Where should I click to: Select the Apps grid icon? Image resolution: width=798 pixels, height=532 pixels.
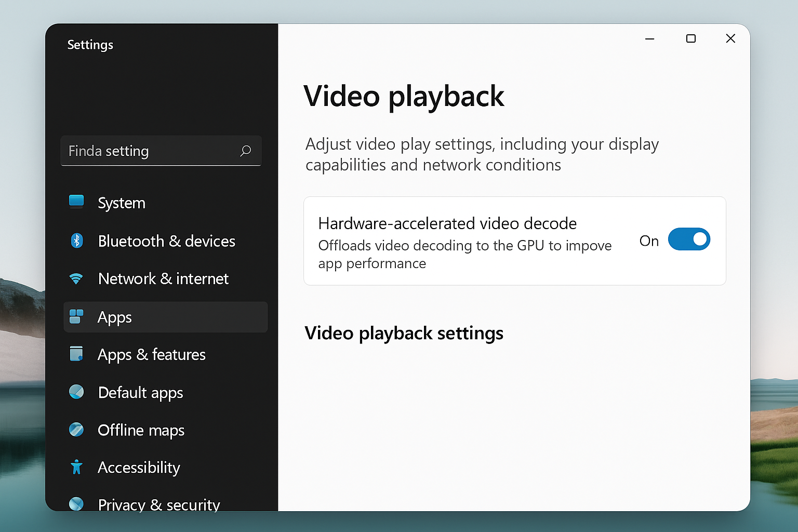[x=76, y=316]
